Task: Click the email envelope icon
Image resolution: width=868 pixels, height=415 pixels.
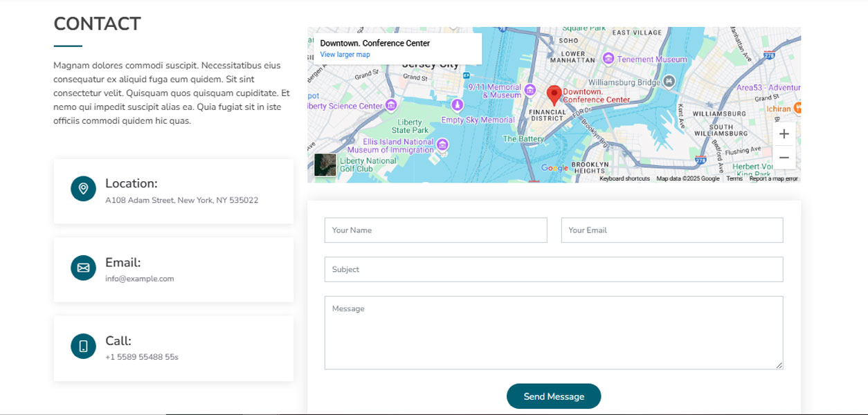Action: click(x=83, y=268)
